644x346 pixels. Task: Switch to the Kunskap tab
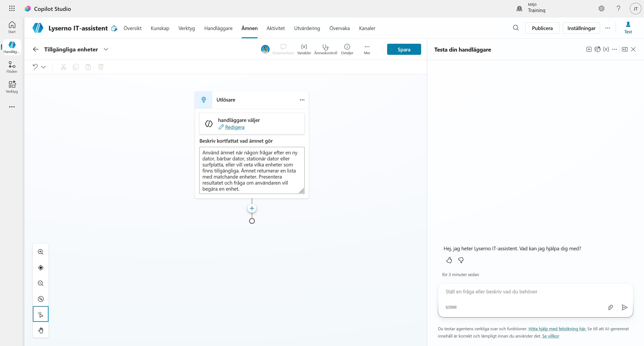point(160,28)
